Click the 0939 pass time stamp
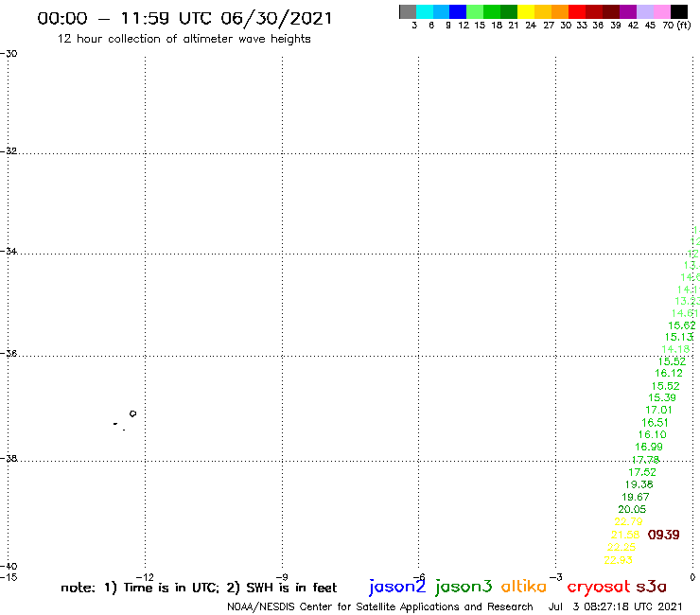This screenshot has height=615, width=700. click(x=663, y=535)
